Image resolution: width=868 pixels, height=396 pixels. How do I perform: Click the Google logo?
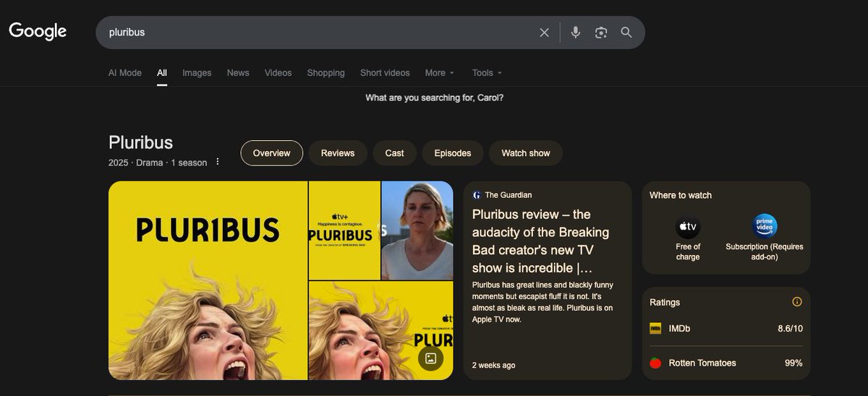click(x=38, y=31)
